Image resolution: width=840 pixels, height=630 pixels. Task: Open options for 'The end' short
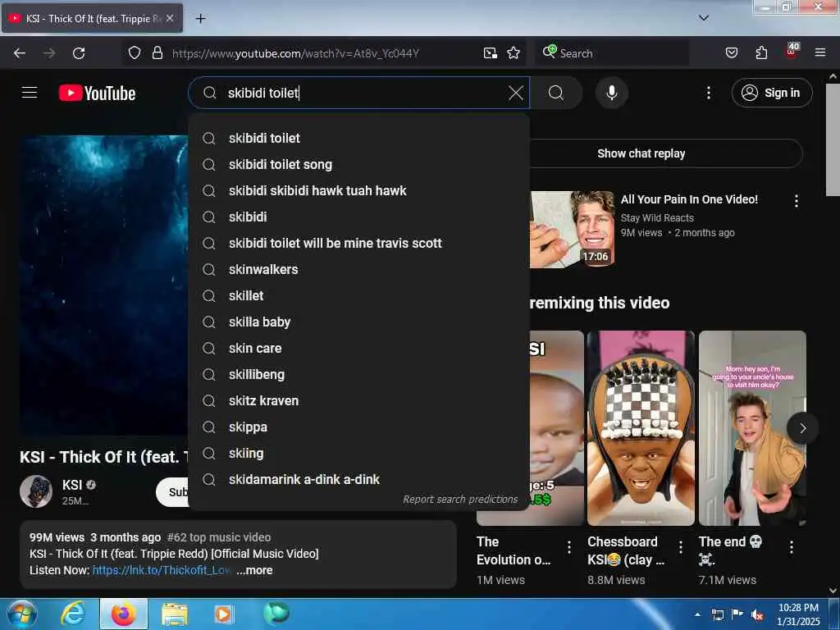792,547
